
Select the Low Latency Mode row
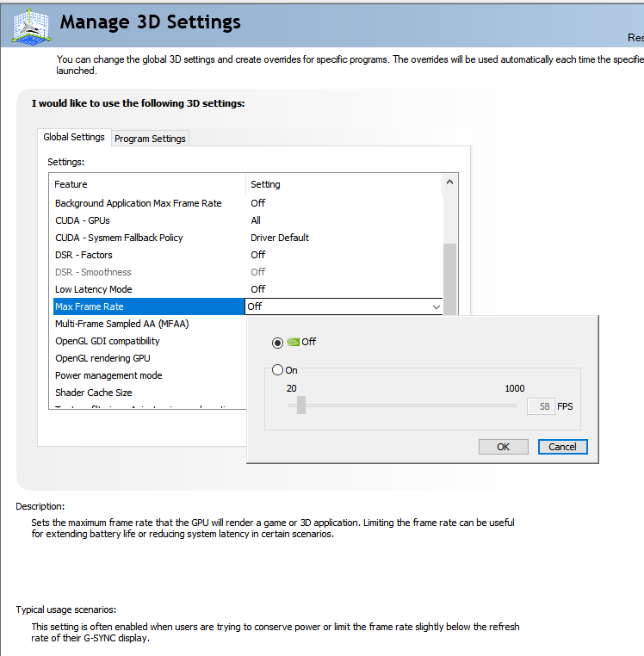248,289
